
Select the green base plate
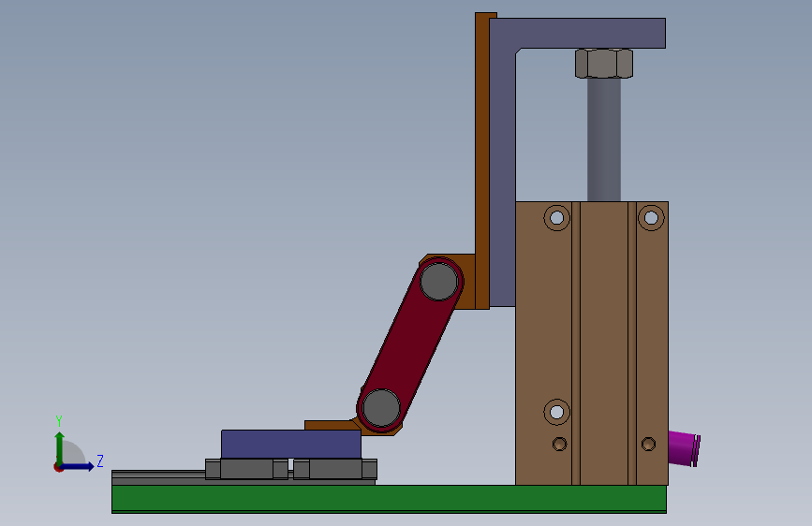click(389, 499)
